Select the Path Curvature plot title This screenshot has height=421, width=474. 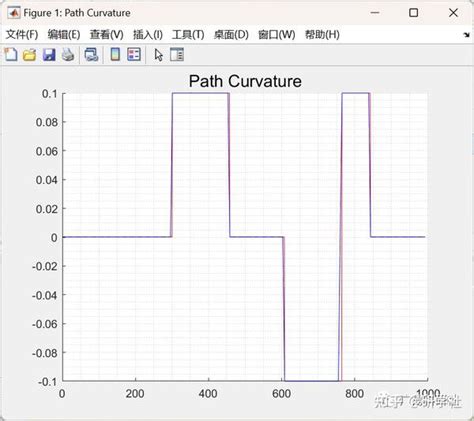245,81
